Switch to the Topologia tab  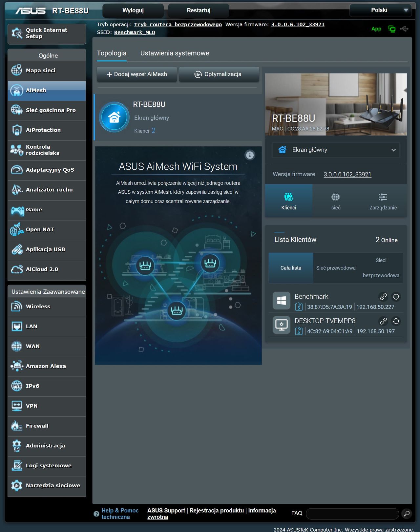(x=112, y=53)
